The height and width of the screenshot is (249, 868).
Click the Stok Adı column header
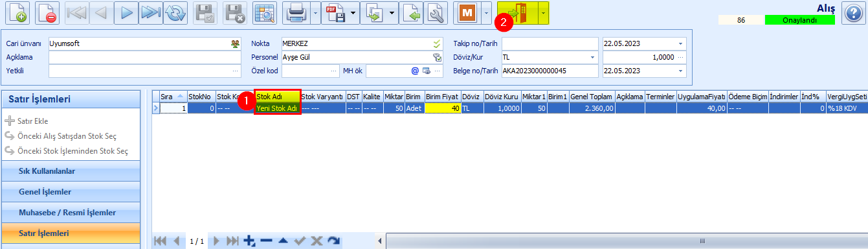pyautogui.click(x=278, y=96)
